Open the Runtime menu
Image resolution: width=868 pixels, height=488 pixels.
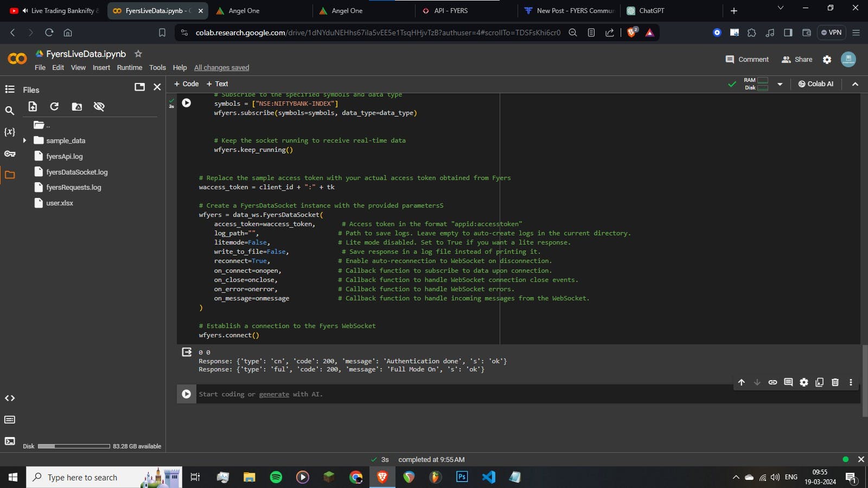click(x=129, y=68)
